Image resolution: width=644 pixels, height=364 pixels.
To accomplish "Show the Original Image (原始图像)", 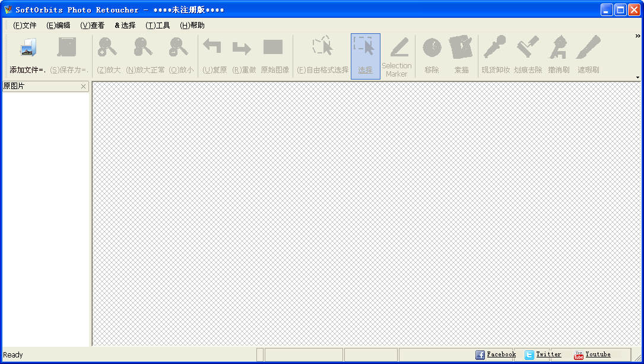I will click(x=273, y=47).
